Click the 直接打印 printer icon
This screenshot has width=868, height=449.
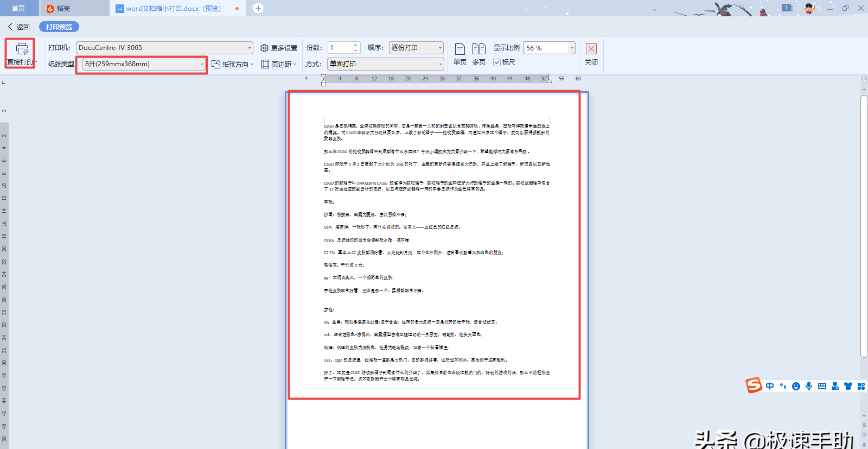click(22, 49)
